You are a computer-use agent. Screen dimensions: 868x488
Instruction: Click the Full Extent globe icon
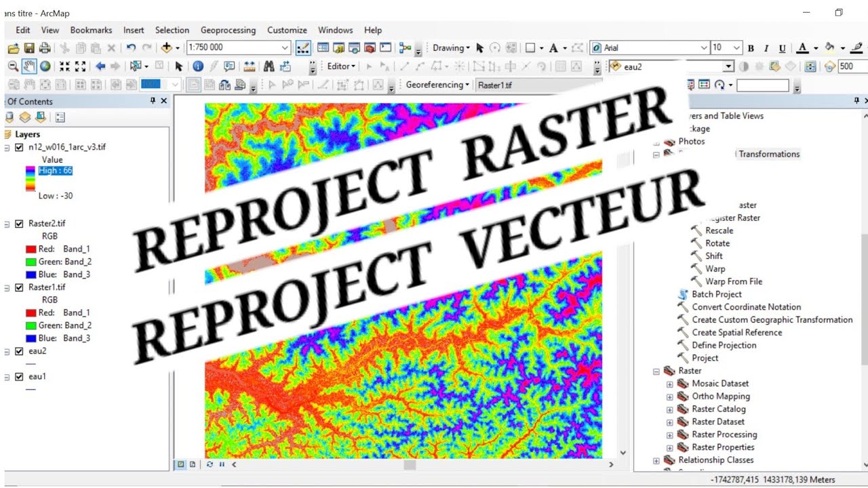click(45, 66)
